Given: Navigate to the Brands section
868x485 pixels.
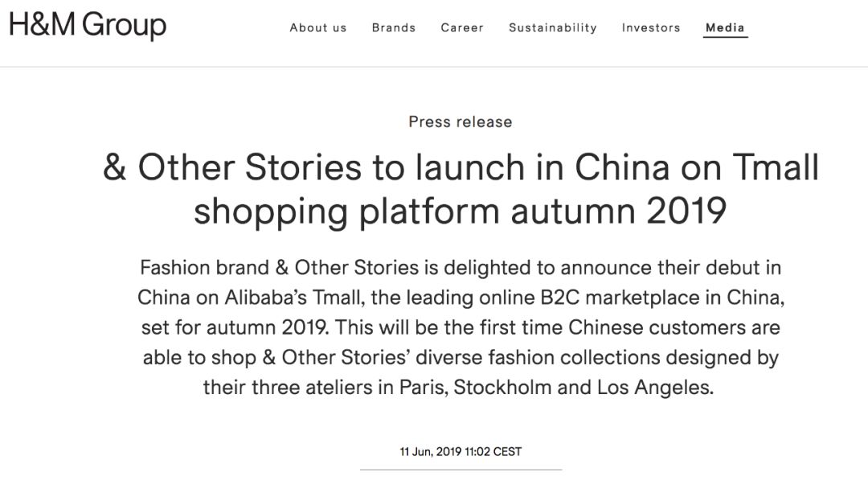Looking at the screenshot, I should [x=393, y=28].
